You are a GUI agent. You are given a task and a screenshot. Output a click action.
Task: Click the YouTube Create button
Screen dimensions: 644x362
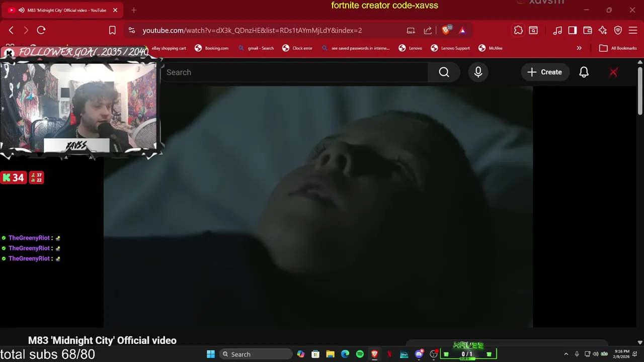(x=545, y=72)
